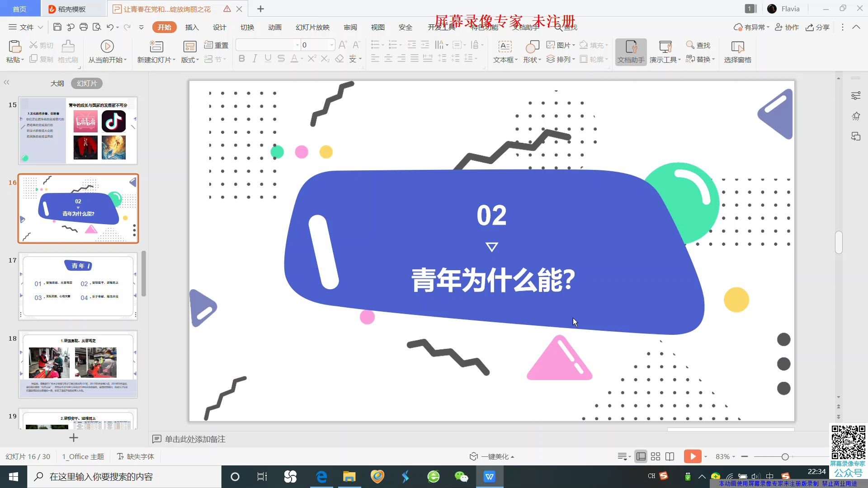Expand the Arrange (排列) dropdown
The image size is (868, 488).
(x=573, y=59)
